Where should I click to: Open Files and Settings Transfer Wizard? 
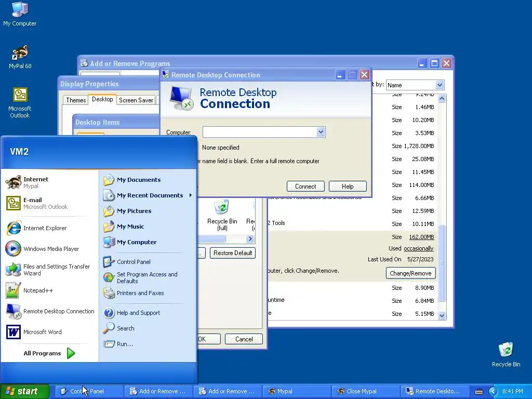click(49, 270)
